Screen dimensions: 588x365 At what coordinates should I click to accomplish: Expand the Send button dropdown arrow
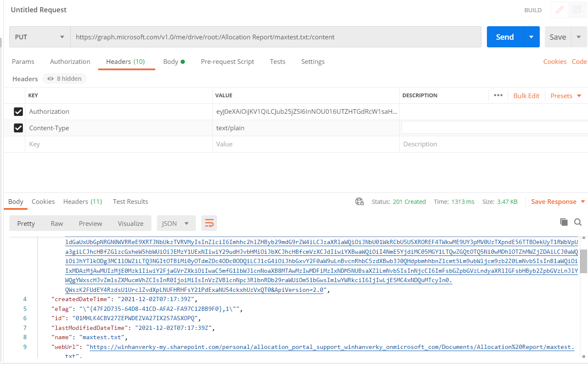click(531, 37)
